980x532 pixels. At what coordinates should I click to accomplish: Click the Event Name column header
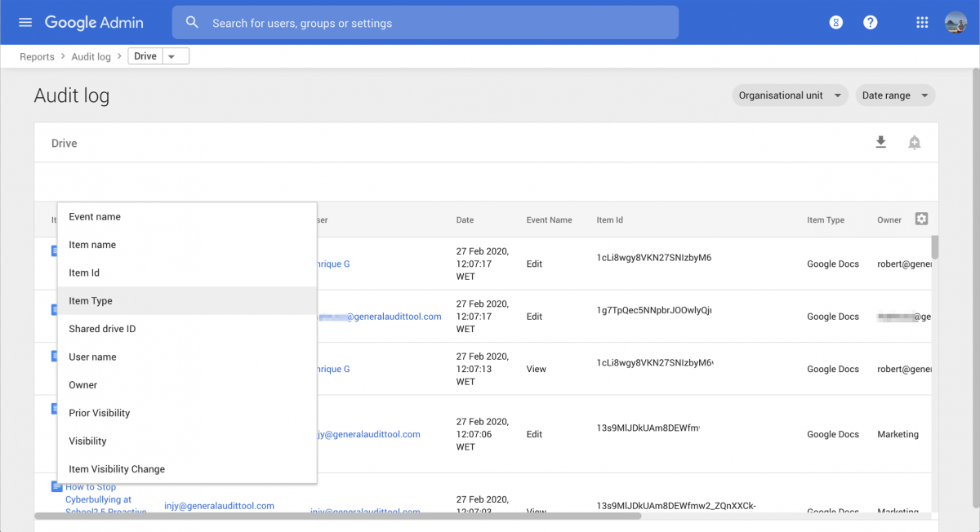pos(549,219)
